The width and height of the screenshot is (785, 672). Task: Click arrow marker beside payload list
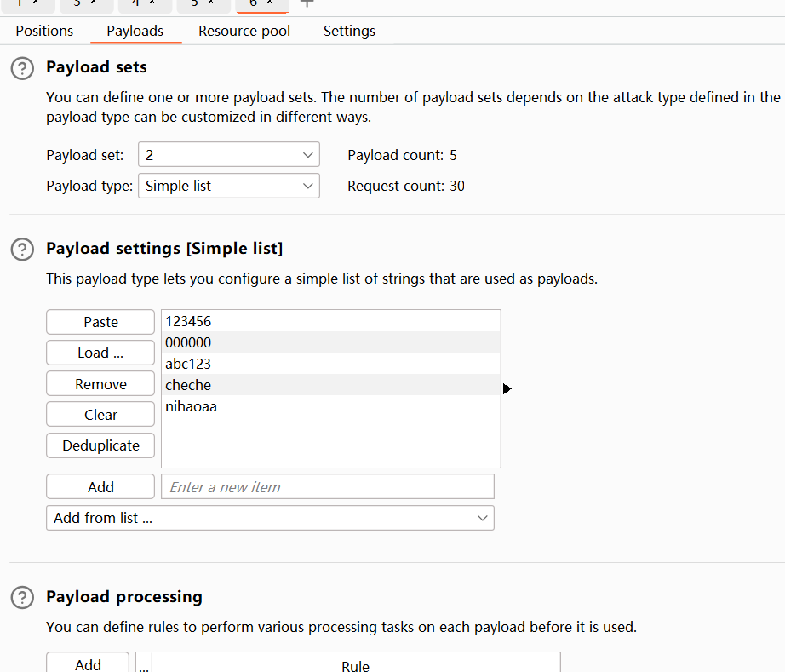click(507, 388)
